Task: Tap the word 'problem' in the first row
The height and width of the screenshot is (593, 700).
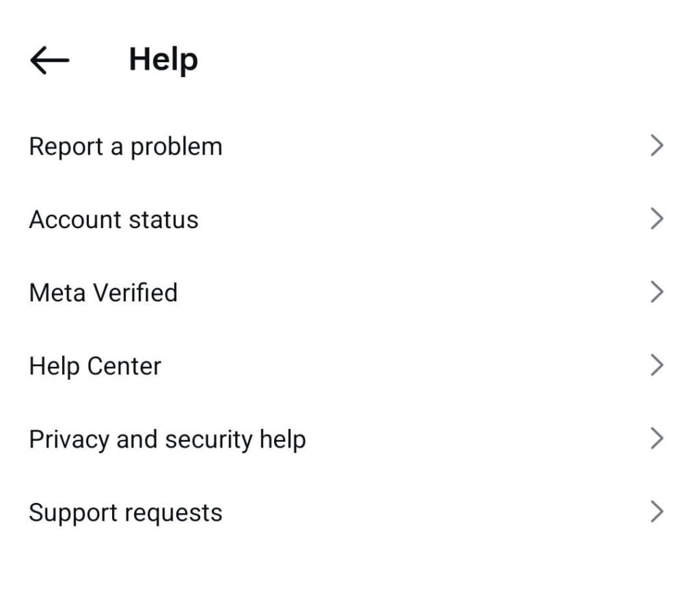Action: click(x=176, y=146)
